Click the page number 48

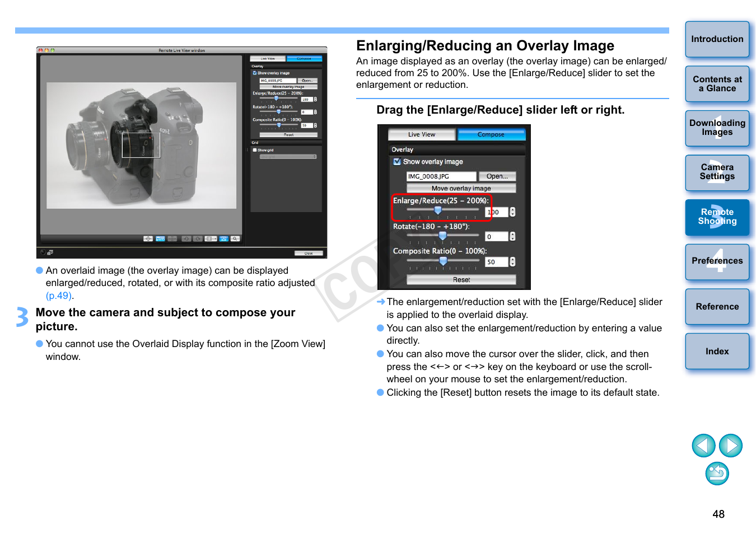718,514
